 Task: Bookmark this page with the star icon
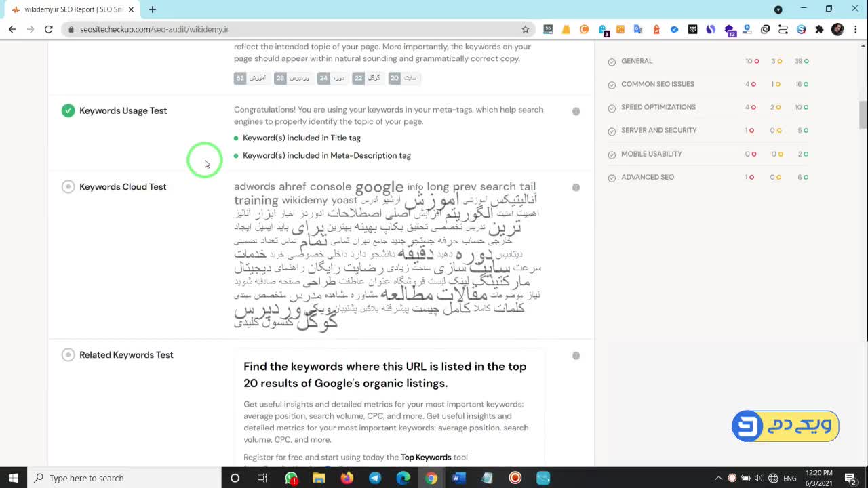click(525, 29)
